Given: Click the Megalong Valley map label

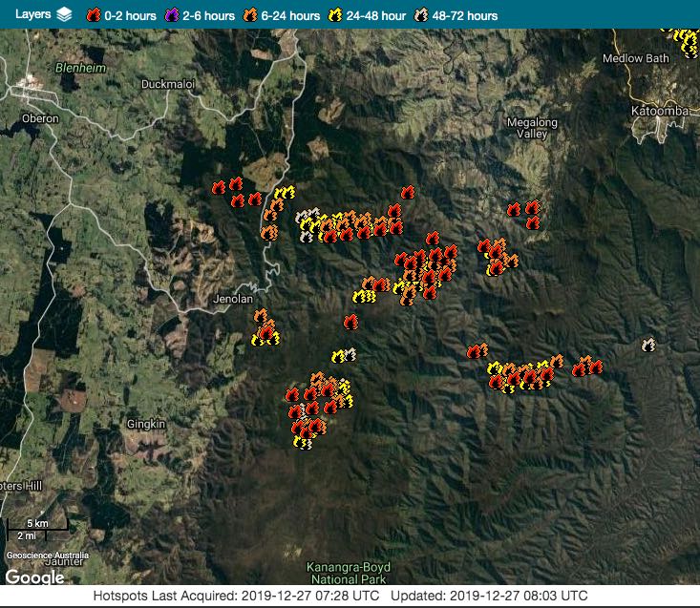Looking at the screenshot, I should tap(532, 128).
